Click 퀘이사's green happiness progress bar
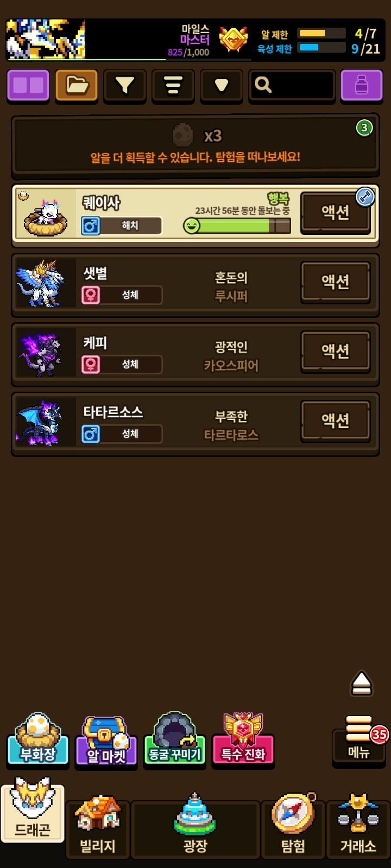The height and width of the screenshot is (868, 391). tap(237, 225)
